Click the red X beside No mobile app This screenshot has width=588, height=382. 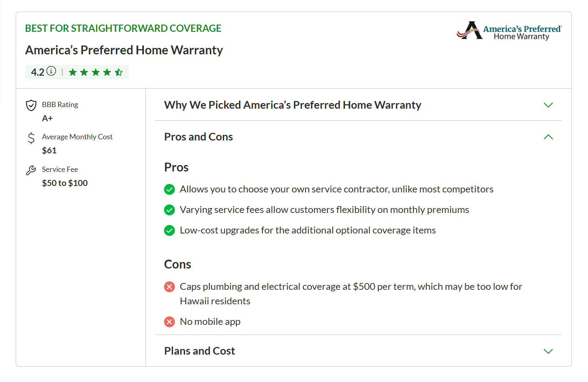(170, 322)
